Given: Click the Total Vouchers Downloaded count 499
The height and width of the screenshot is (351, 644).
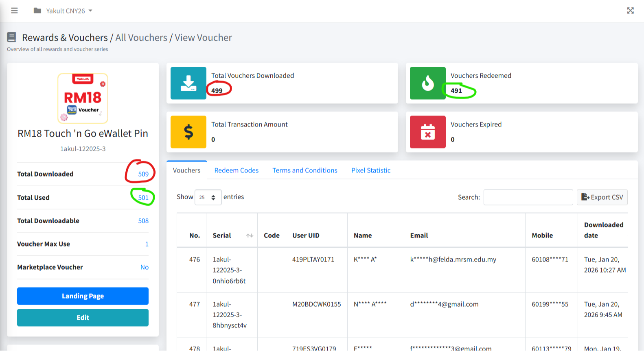Looking at the screenshot, I should pyautogui.click(x=217, y=91).
